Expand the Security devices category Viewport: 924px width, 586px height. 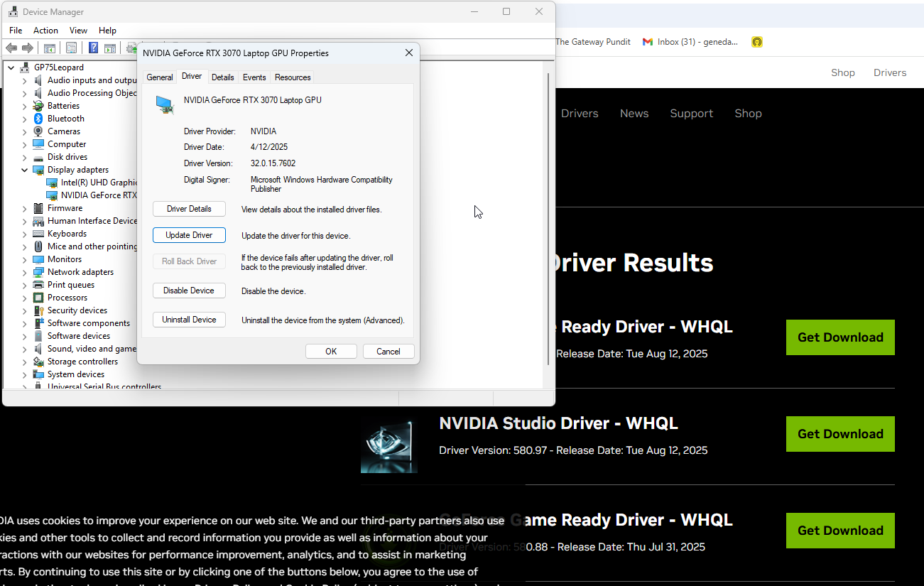[x=25, y=310]
